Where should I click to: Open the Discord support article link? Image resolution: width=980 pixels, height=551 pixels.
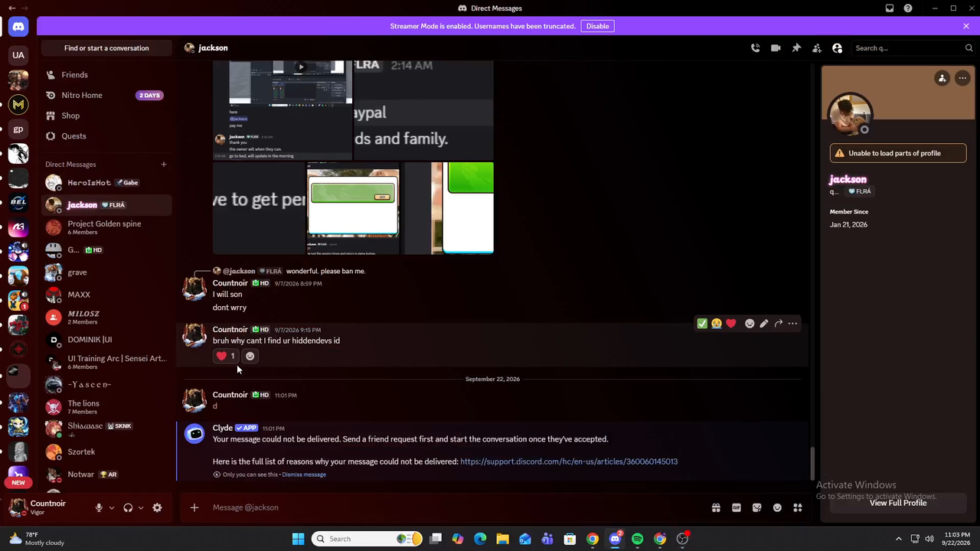[569, 461]
